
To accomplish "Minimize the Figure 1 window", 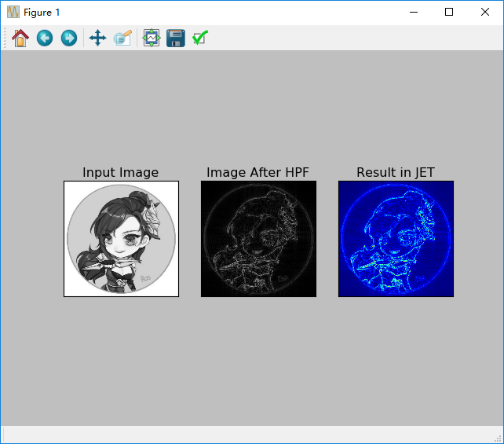I will coord(414,13).
